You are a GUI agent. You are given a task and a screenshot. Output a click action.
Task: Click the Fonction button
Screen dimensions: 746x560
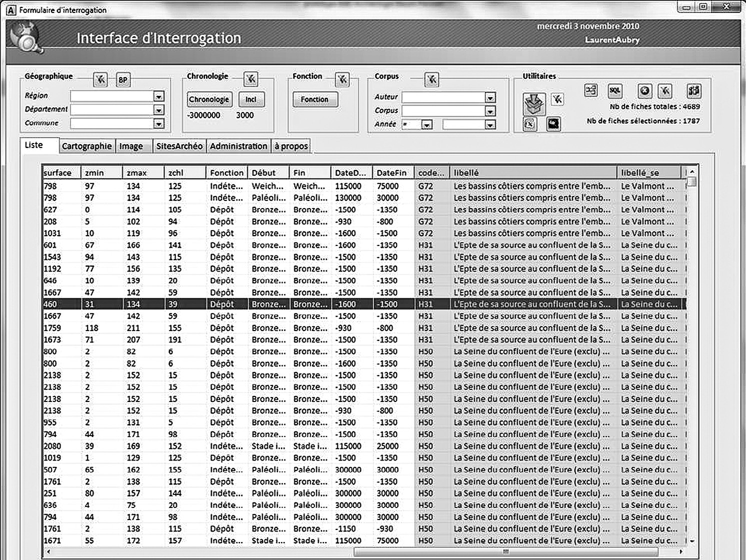[x=314, y=99]
